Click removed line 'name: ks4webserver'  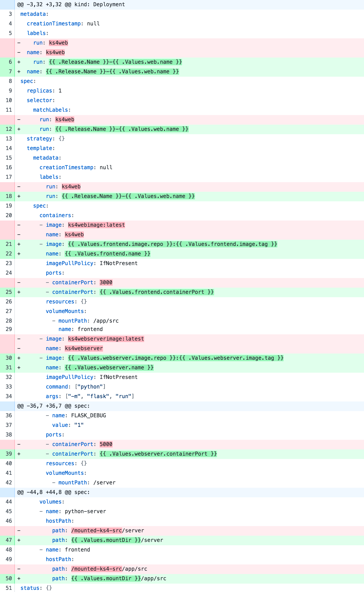[x=189, y=349]
